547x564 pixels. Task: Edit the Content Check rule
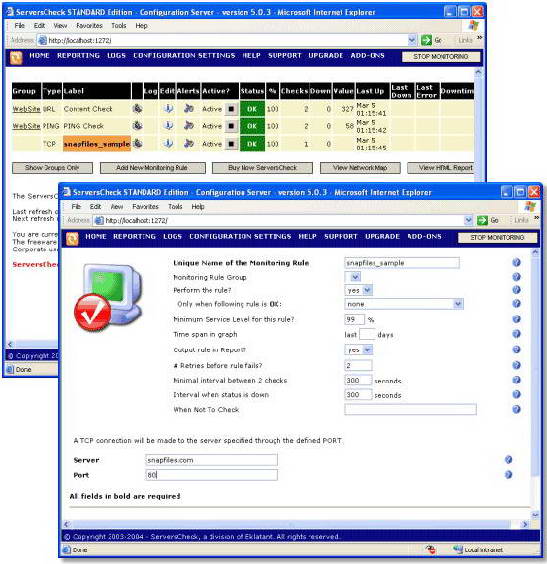[168, 109]
